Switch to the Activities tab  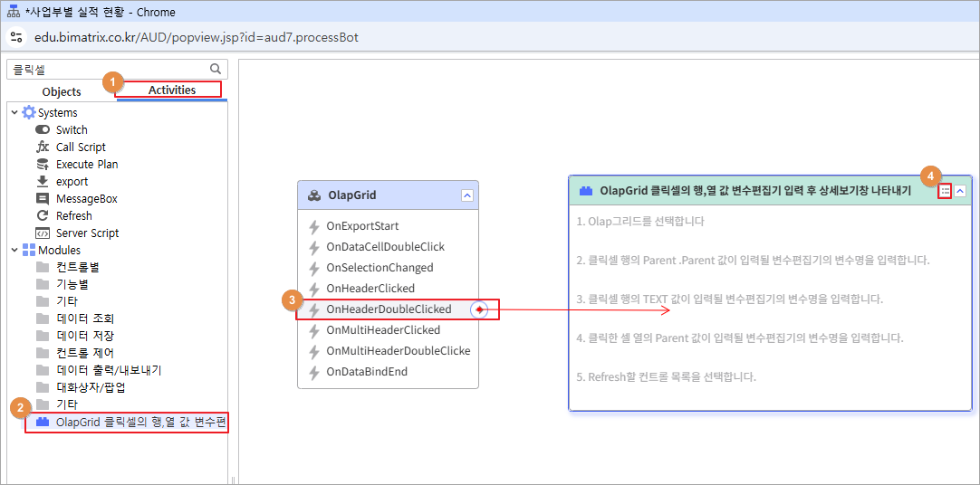click(x=172, y=90)
